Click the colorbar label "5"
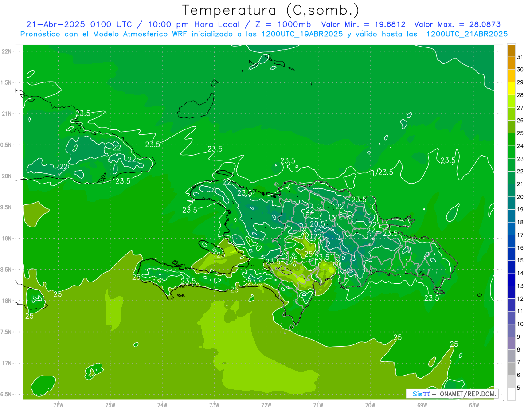The height and width of the screenshot is (411, 532). coord(519,388)
